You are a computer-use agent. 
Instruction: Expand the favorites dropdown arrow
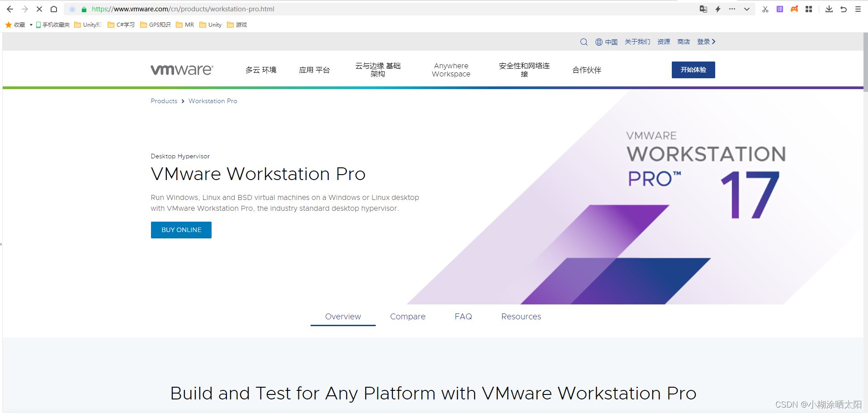coord(31,25)
